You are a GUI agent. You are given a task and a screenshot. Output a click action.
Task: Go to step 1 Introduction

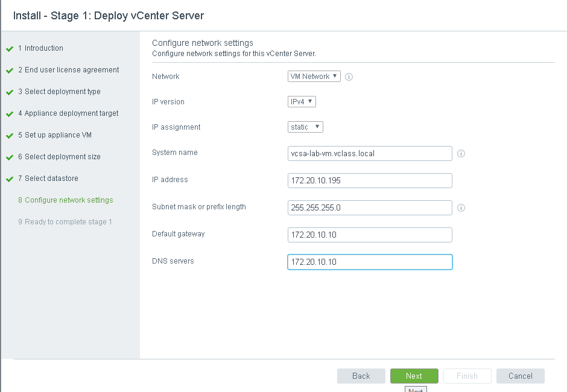point(43,48)
